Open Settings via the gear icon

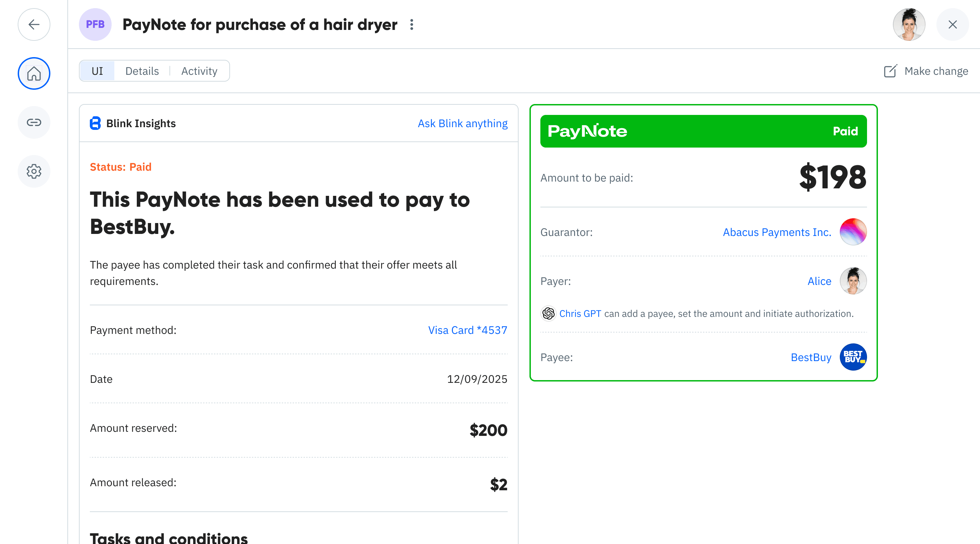pyautogui.click(x=34, y=171)
